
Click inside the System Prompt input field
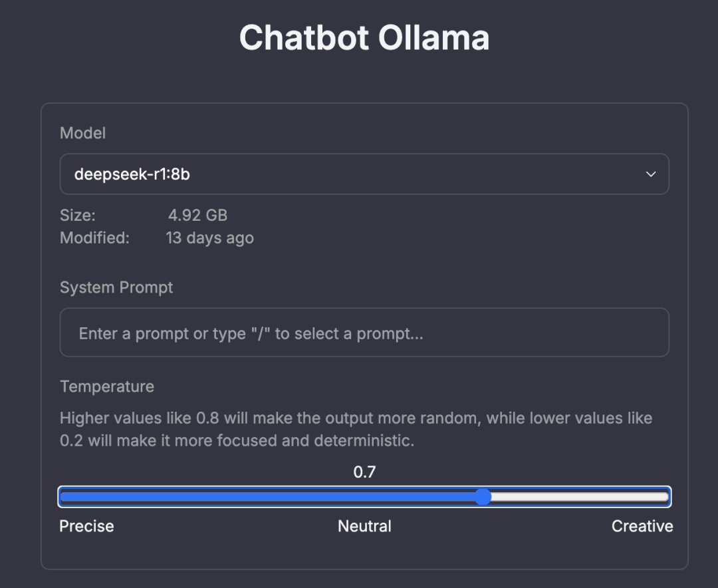click(364, 333)
